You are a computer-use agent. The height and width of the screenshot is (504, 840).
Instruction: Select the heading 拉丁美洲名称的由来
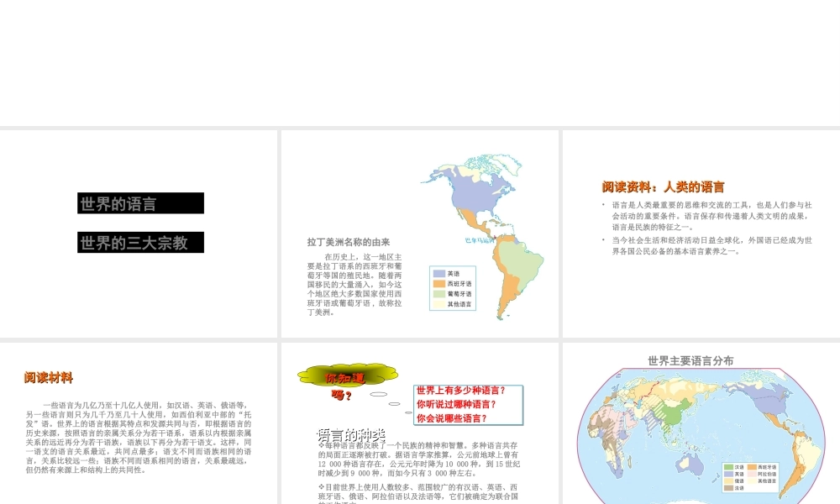(349, 242)
